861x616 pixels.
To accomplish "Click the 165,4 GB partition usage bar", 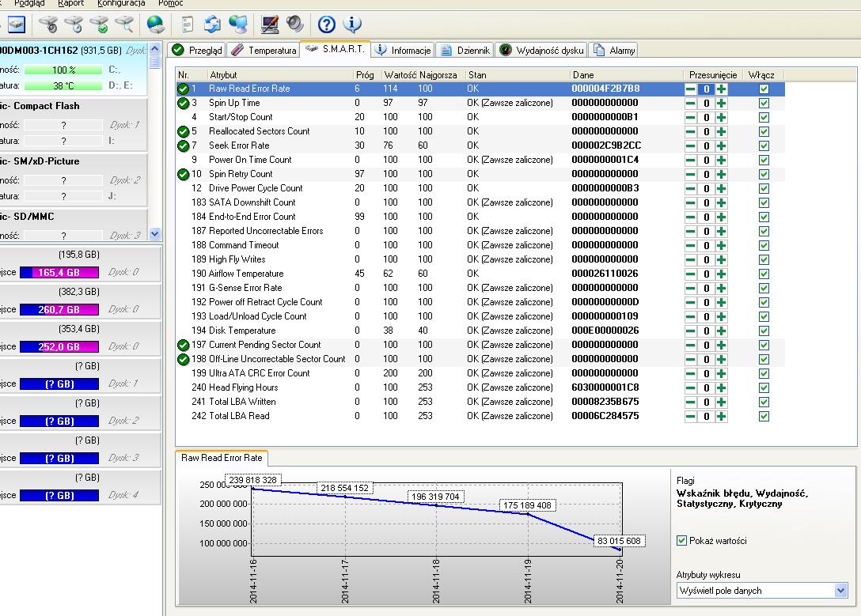I will tap(59, 273).
